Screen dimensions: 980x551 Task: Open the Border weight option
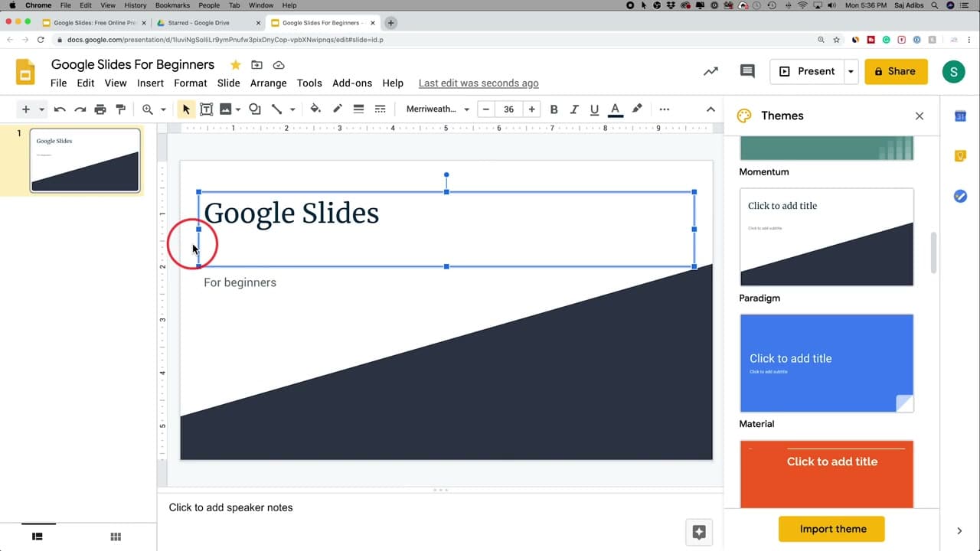click(358, 109)
